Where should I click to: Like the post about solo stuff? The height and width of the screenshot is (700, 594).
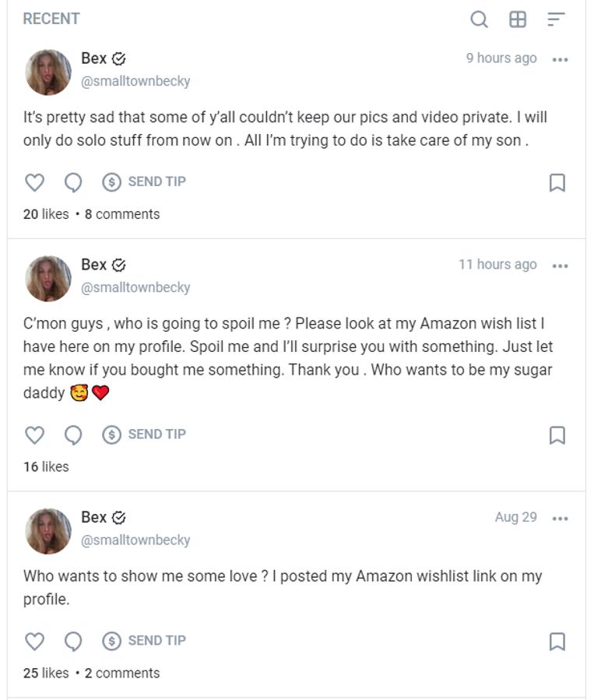[x=35, y=182]
